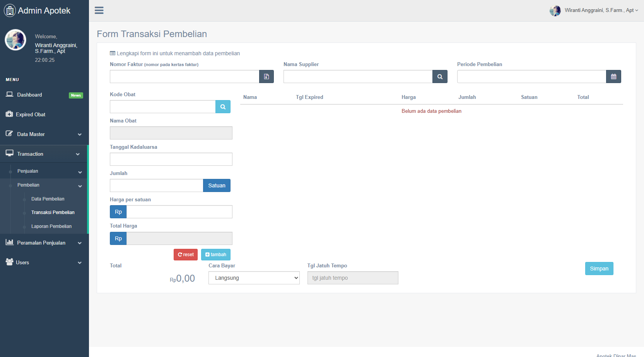Open the calendar icon for Periode Pembelian
Screen dimensions: 644x357
coord(613,76)
